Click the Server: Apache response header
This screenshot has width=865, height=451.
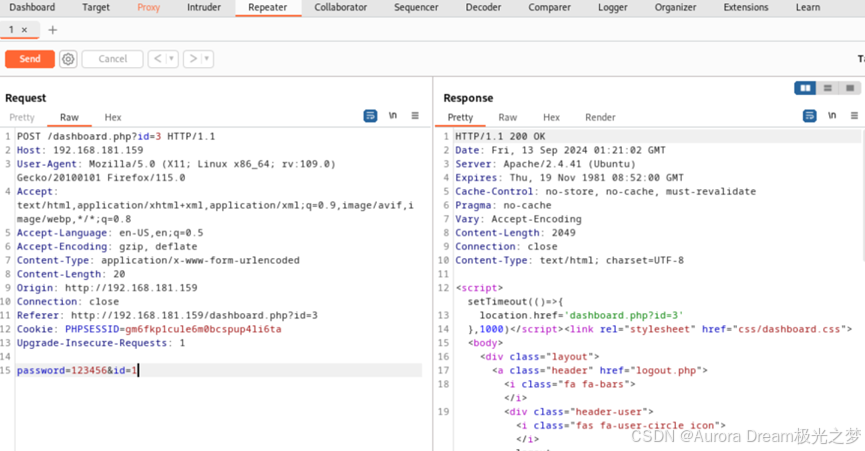click(545, 164)
